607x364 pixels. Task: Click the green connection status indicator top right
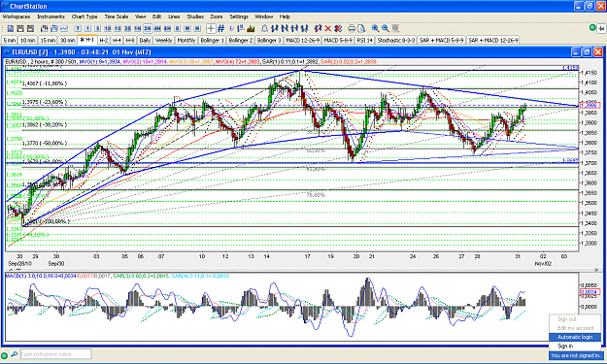[592, 27]
